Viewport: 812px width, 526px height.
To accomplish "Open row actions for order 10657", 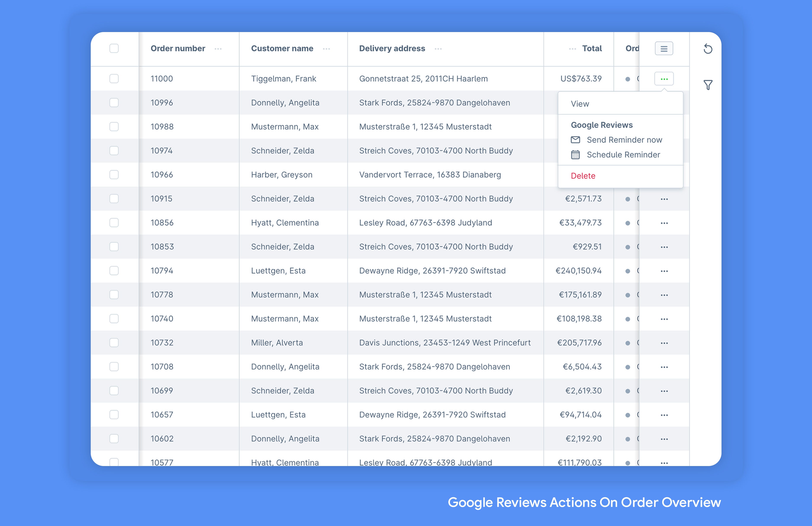I will pos(664,415).
